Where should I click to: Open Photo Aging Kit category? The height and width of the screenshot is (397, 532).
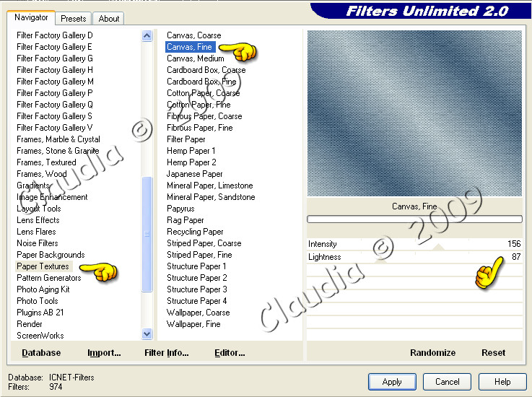pos(43,289)
